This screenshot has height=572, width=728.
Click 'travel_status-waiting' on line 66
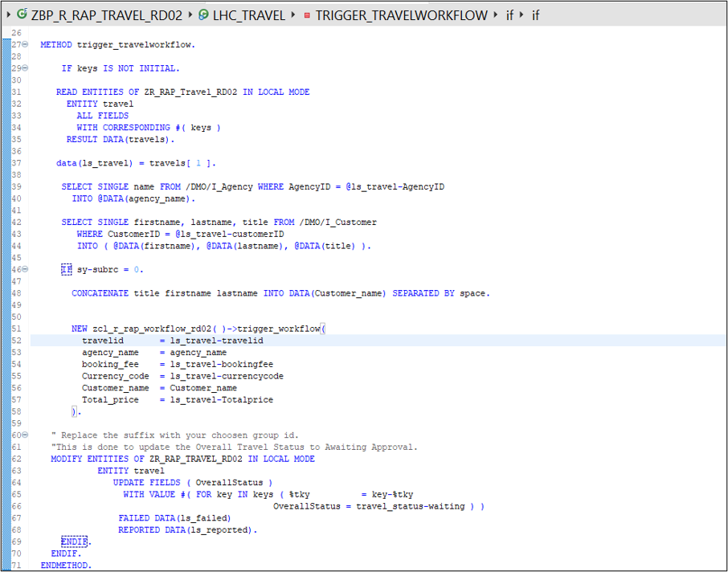pos(411,506)
